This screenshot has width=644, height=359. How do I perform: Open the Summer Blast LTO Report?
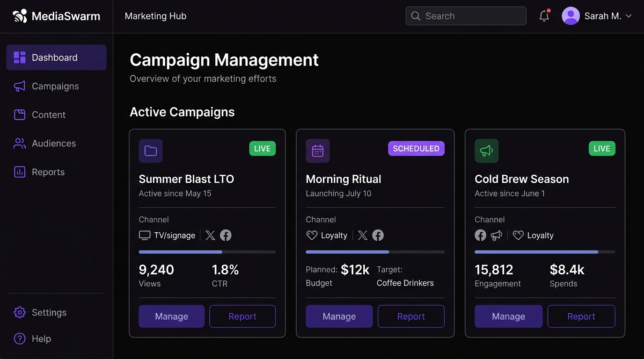tap(242, 316)
